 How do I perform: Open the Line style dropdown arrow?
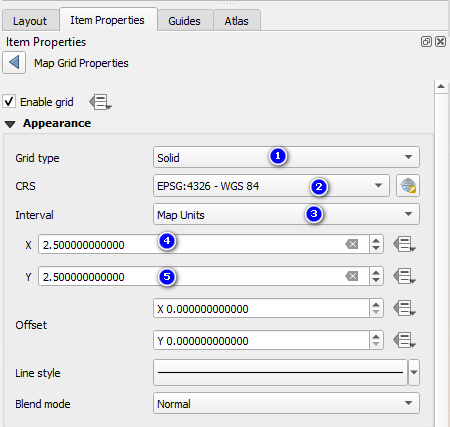(x=414, y=372)
